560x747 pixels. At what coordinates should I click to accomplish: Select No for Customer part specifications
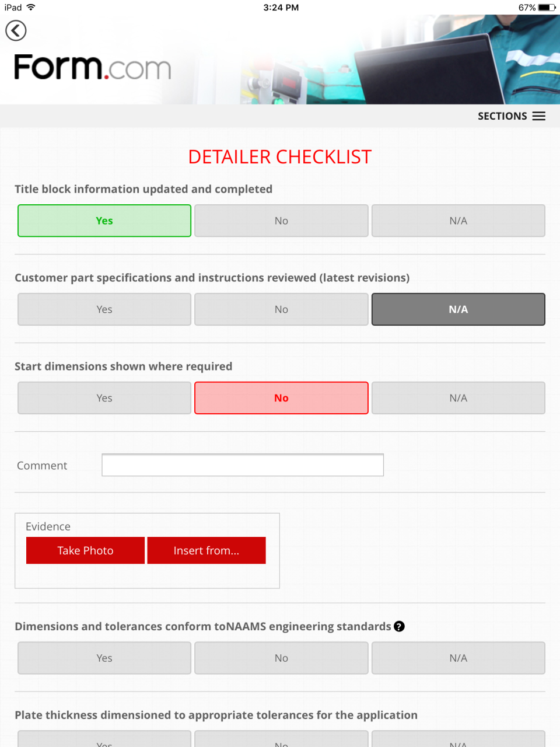click(281, 309)
